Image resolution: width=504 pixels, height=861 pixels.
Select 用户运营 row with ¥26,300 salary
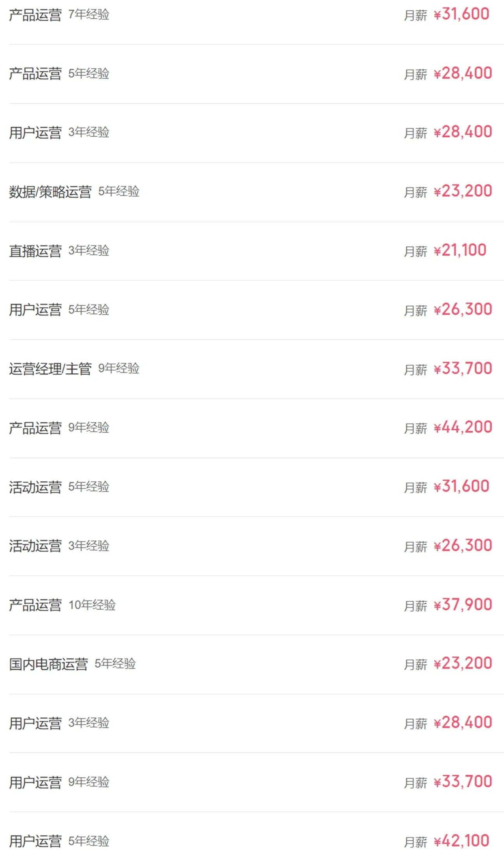[x=35, y=310]
